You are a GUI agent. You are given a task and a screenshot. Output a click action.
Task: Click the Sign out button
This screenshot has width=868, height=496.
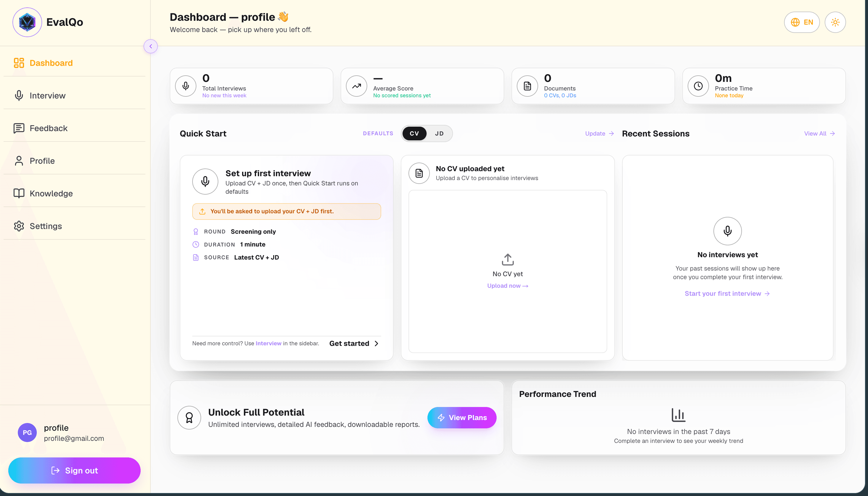click(74, 470)
